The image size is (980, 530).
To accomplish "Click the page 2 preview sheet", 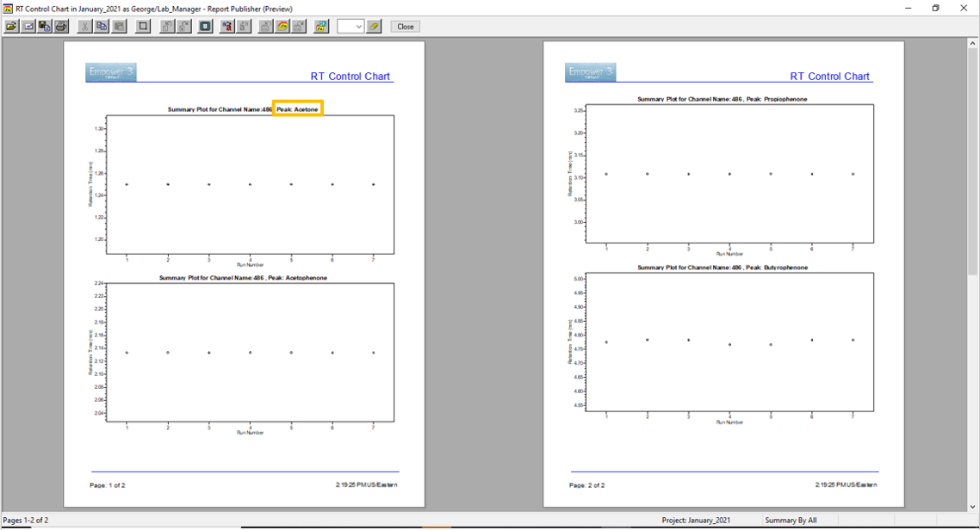I will tap(723, 274).
